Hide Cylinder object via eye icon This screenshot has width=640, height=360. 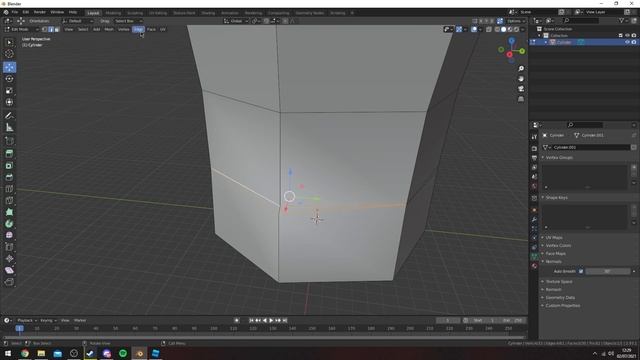tap(627, 42)
